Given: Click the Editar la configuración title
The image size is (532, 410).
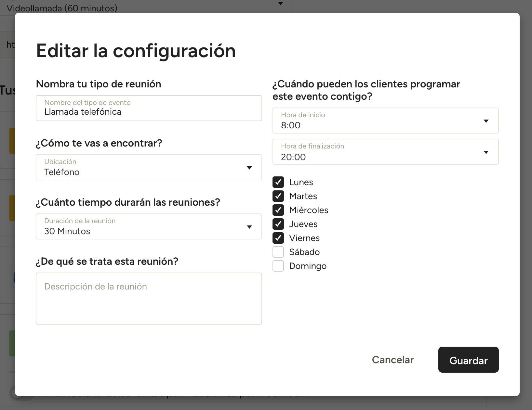Looking at the screenshot, I should tap(136, 51).
